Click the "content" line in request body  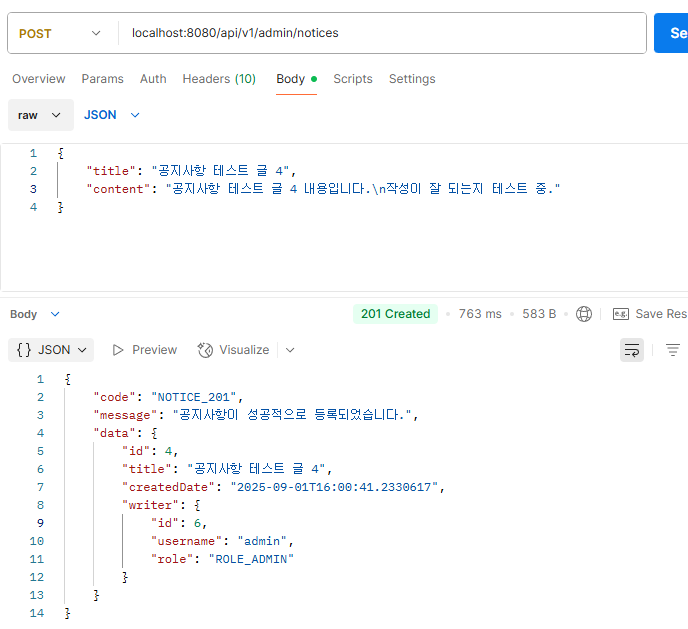tap(323, 189)
